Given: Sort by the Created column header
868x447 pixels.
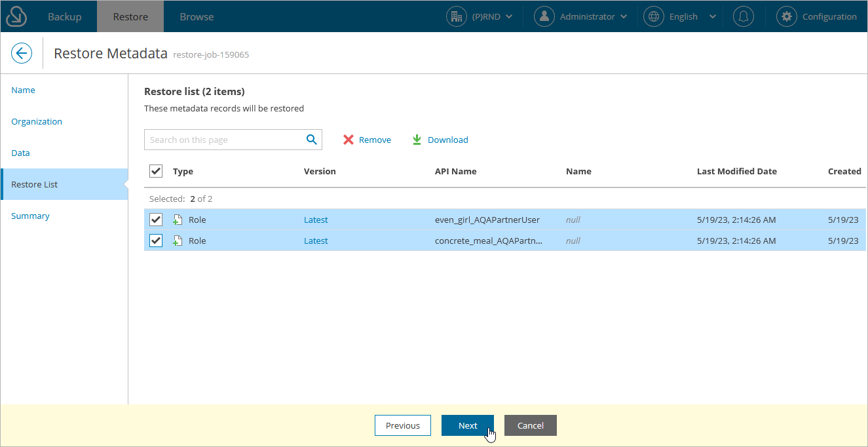Looking at the screenshot, I should coord(844,171).
